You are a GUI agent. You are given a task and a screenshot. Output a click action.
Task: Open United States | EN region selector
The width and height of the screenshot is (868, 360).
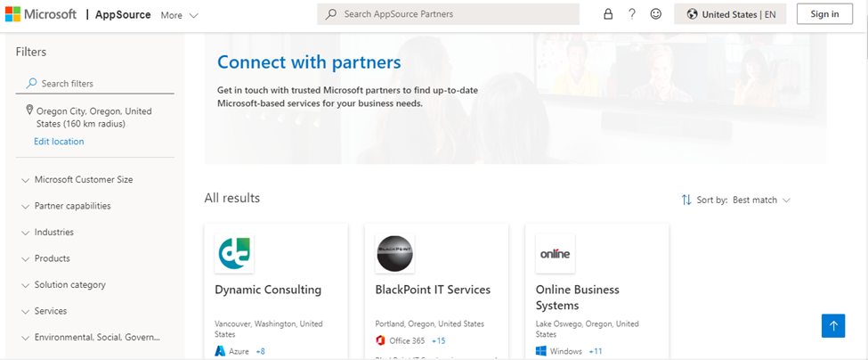coord(730,14)
